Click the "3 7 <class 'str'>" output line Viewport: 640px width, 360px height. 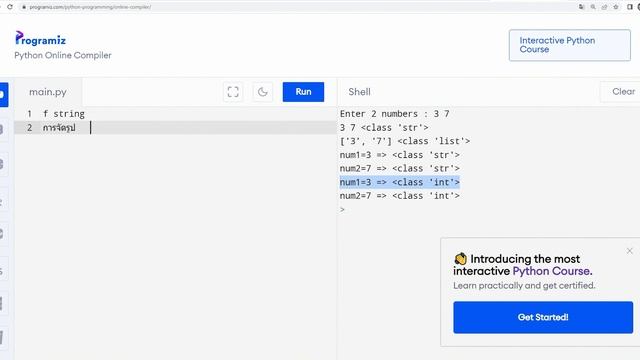[x=384, y=128]
